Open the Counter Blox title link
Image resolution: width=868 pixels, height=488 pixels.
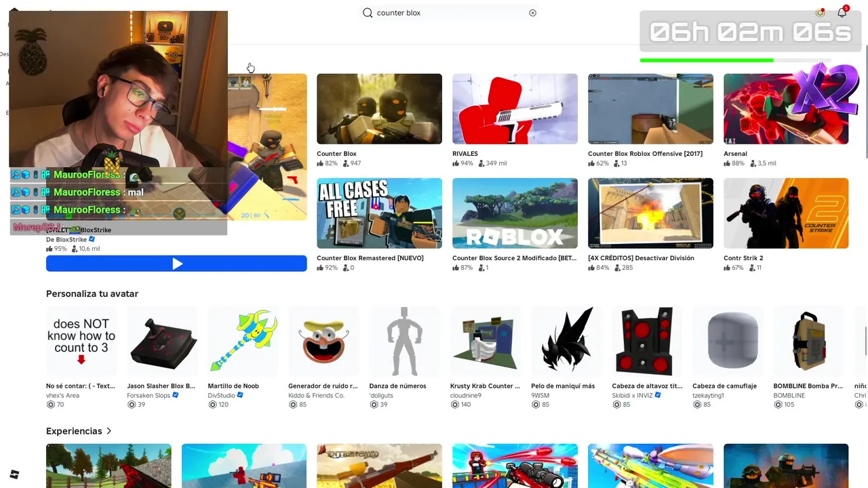click(x=336, y=154)
